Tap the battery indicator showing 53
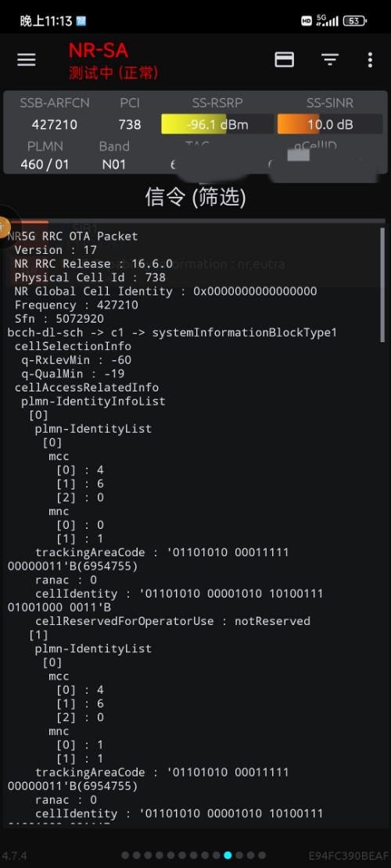The image size is (391, 868). pyautogui.click(x=354, y=21)
